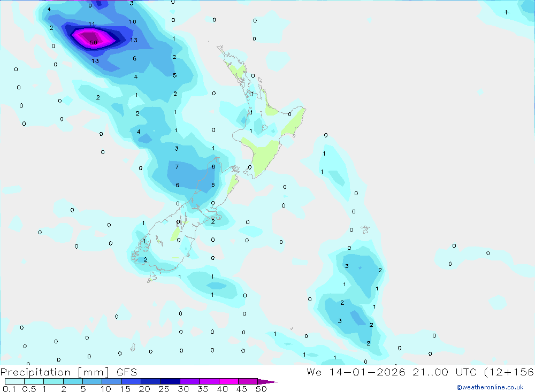The image size is (535, 392).
Task: Click the "0.1" legend scale label
Action: tap(9, 389)
